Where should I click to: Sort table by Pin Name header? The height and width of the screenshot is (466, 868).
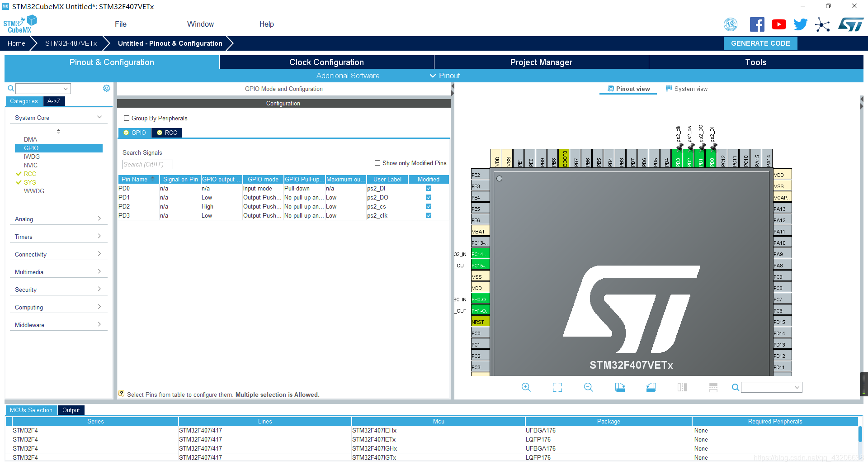(138, 179)
